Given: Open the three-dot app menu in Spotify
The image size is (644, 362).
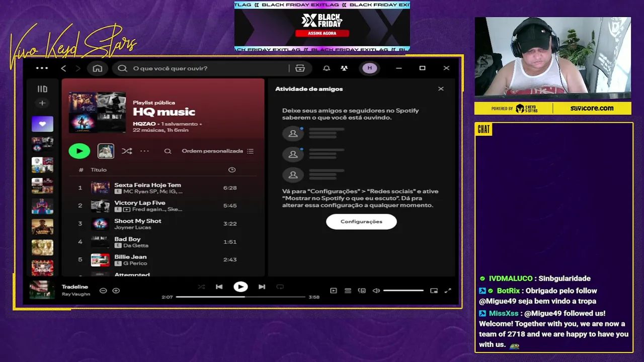Looking at the screenshot, I should tap(42, 68).
